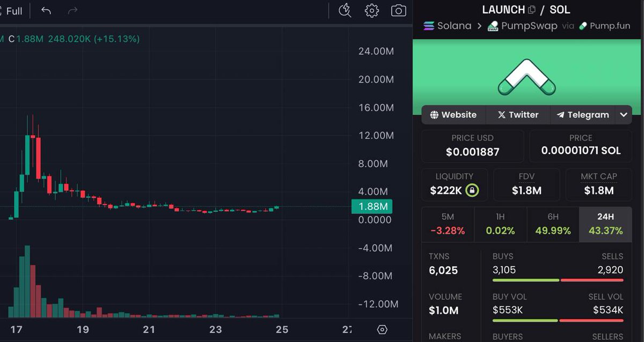Viewport: 644px width, 342px height.
Task: Click the PumpSwap DEX link
Action: (522, 26)
